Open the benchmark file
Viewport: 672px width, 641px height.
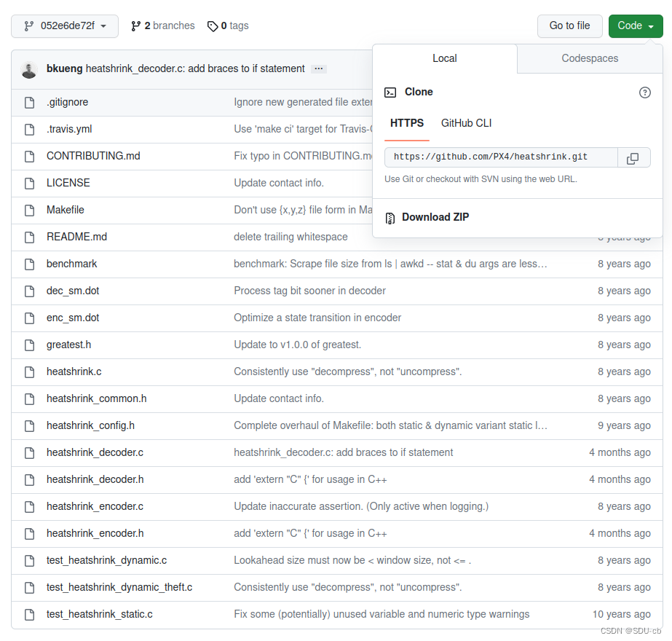coord(71,264)
